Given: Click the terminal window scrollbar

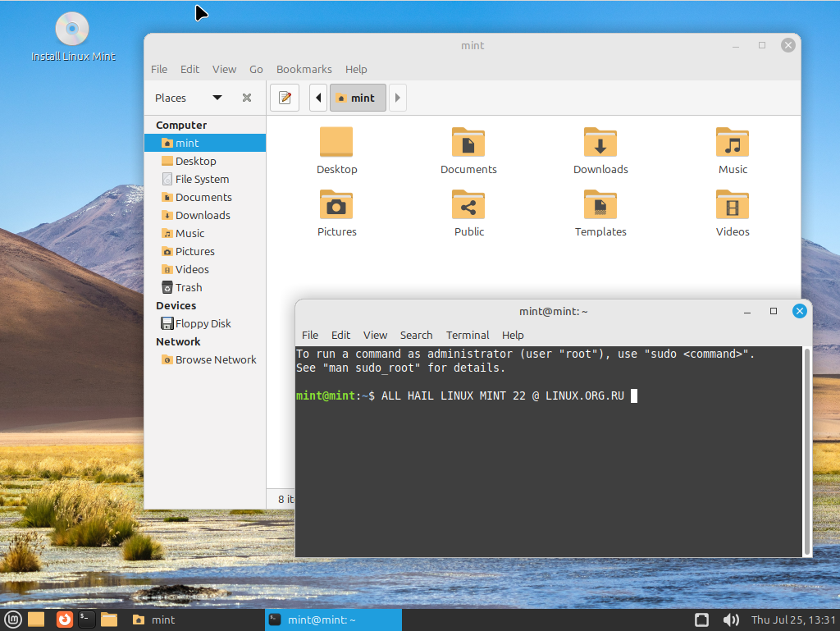Looking at the screenshot, I should (x=806, y=450).
